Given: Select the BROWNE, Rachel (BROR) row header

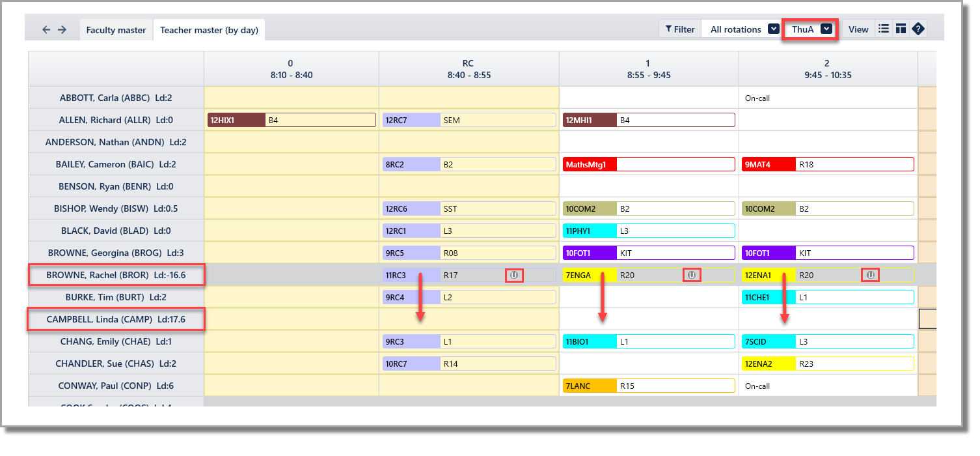Looking at the screenshot, I should tap(116, 276).
